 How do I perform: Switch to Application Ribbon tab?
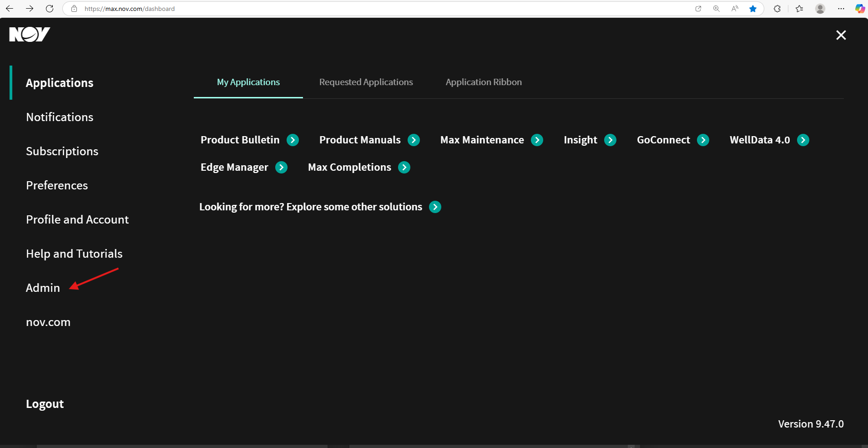point(484,82)
